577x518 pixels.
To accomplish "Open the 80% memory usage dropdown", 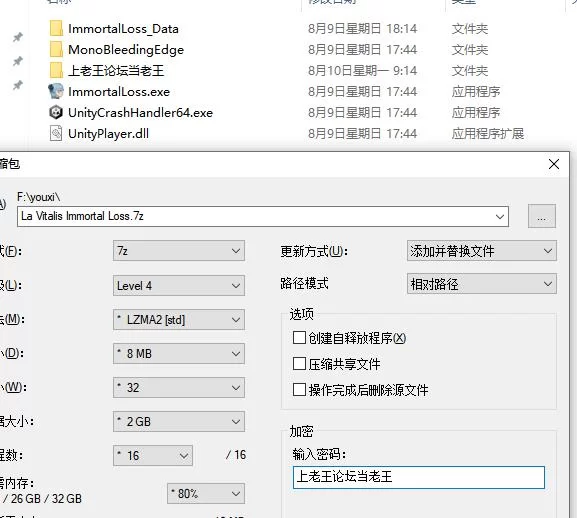I will (x=206, y=494).
